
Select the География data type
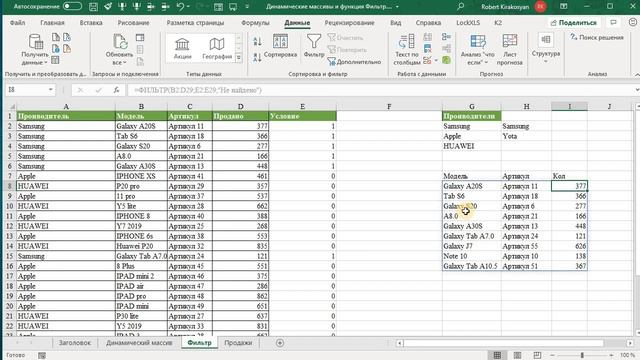point(217,49)
